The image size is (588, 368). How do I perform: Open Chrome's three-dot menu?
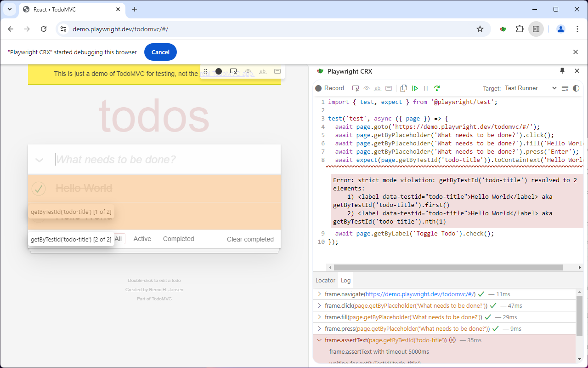tap(577, 29)
